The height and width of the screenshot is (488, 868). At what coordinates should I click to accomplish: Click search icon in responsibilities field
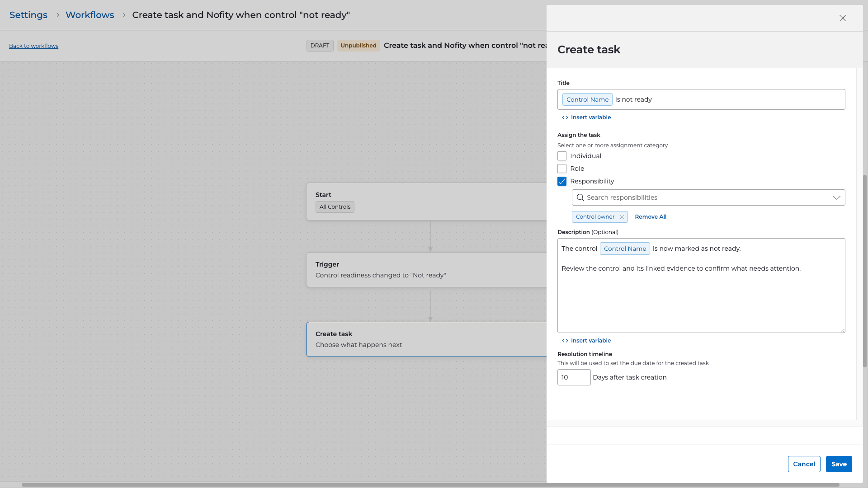point(580,197)
